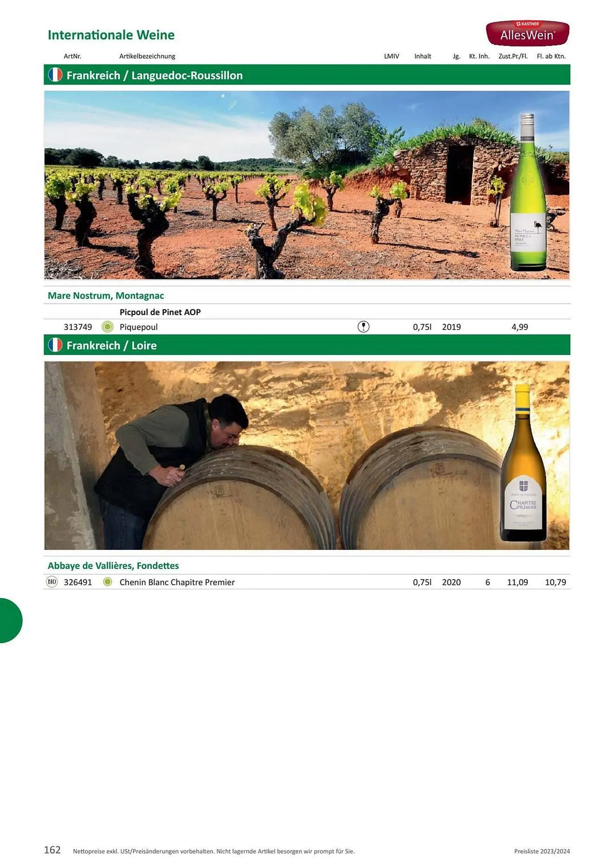Click article number 313749
This screenshot has height=868, width=614.
tap(78, 327)
